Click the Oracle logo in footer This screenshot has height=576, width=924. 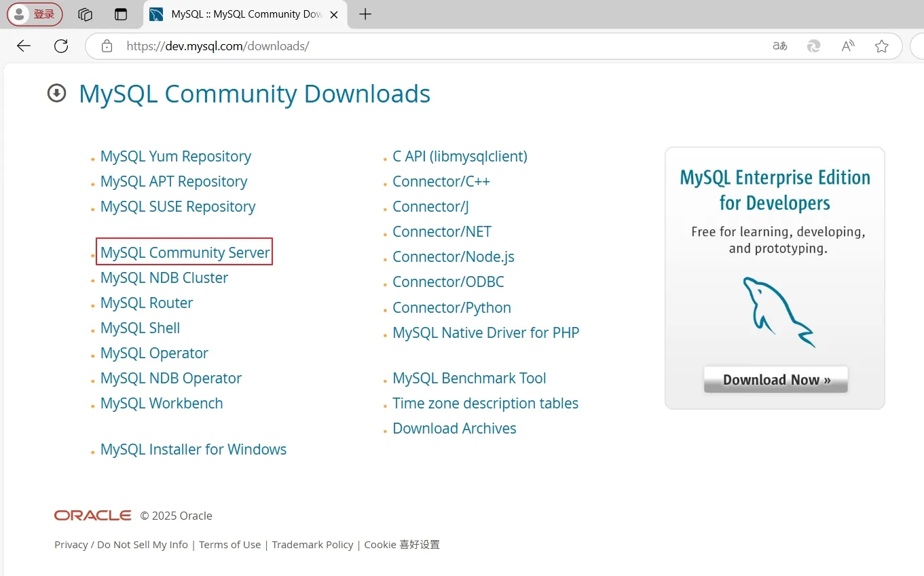(93, 516)
